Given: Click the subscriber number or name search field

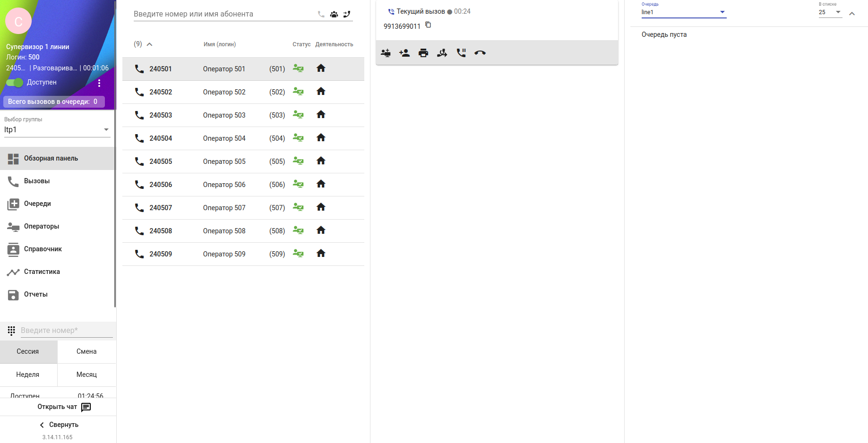Looking at the screenshot, I should 222,14.
